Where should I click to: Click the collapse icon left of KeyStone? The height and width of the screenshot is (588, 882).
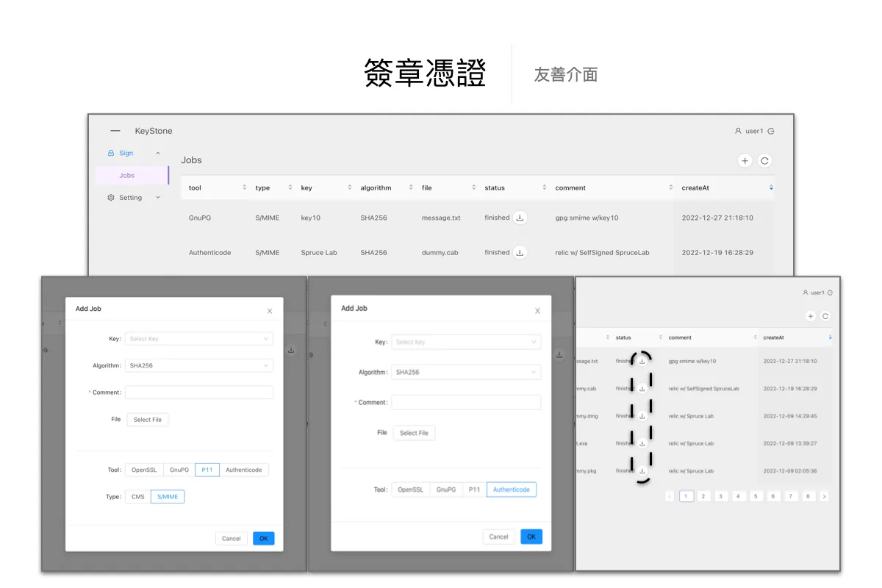tap(115, 130)
